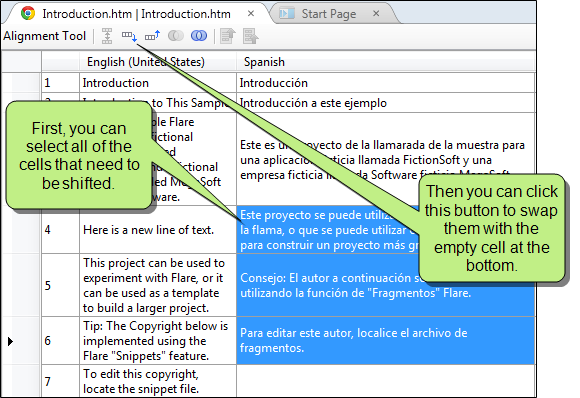Click the last grayed document upload icon
This screenshot has width=580, height=398.
[x=250, y=36]
